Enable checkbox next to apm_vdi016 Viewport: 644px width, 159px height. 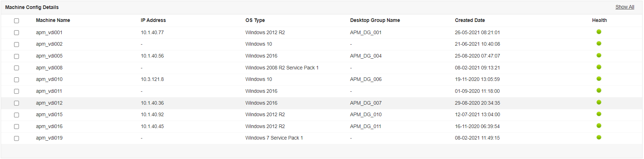pyautogui.click(x=17, y=127)
